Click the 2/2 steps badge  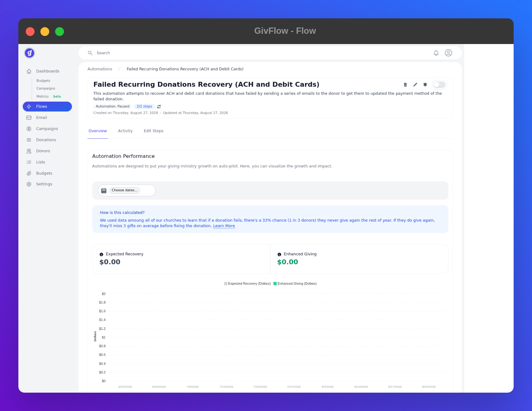[144, 106]
